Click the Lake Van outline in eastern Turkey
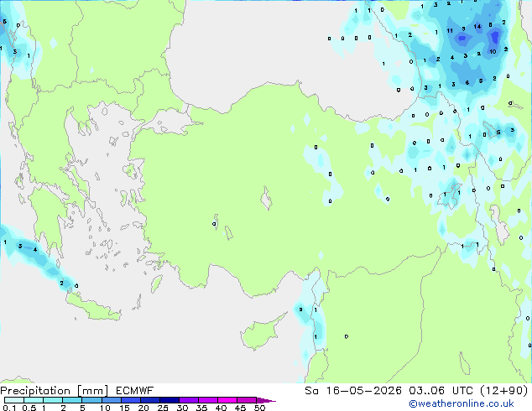The image size is (532, 411). click(x=451, y=196)
